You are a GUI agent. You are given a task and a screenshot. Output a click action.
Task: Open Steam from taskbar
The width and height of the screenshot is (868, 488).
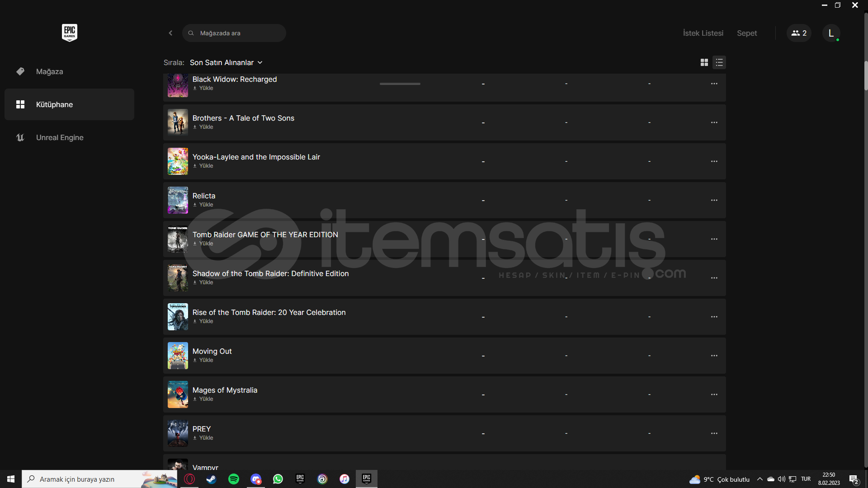211,479
